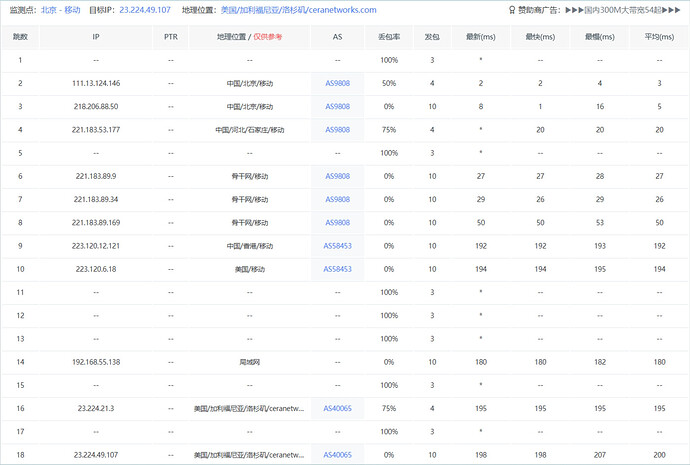
Task: Click 100% packet loss in hop 1 row
Action: (x=389, y=60)
